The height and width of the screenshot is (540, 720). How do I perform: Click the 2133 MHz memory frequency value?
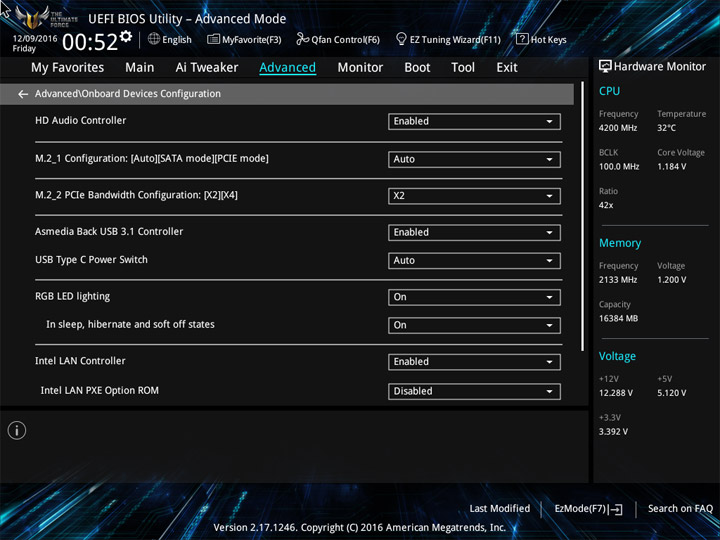[x=618, y=280]
